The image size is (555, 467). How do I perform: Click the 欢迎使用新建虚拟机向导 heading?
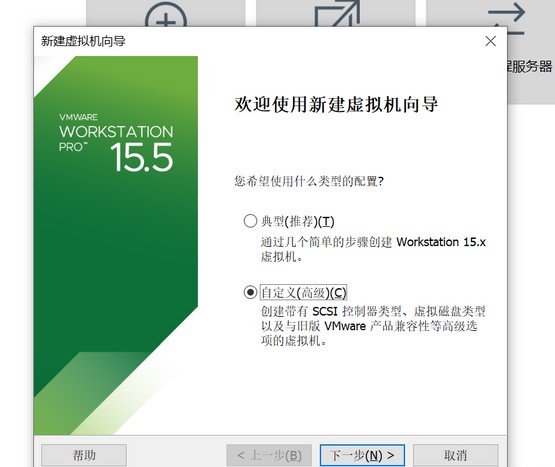336,105
